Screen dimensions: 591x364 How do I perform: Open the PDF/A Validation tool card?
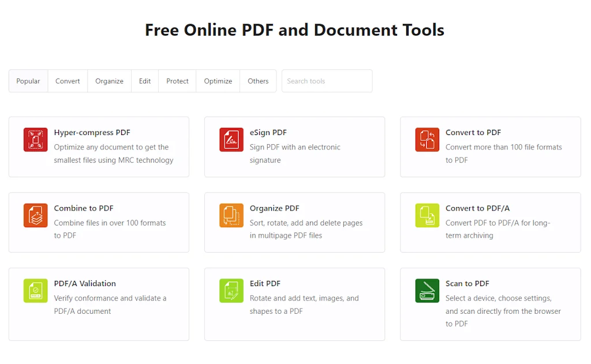click(99, 304)
